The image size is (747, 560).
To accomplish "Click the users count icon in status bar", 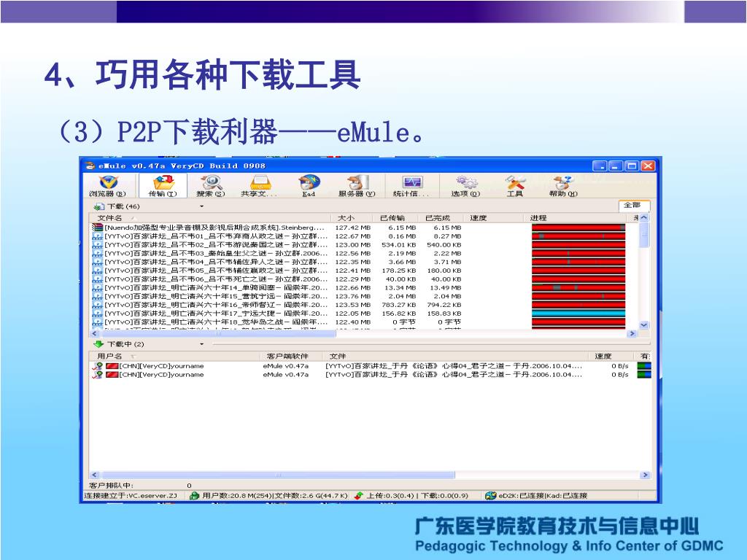I will coord(194,496).
